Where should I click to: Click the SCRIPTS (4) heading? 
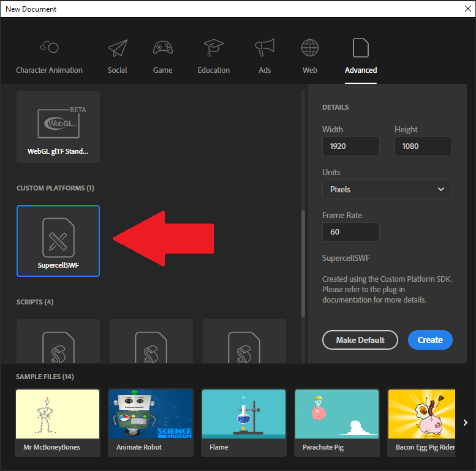(x=35, y=302)
